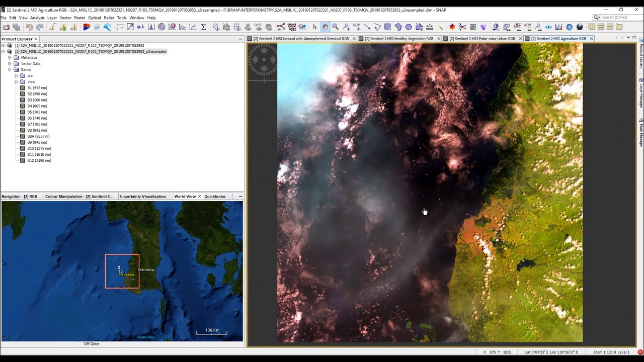
Task: Select the draw polygon tool
Action: pos(398,27)
